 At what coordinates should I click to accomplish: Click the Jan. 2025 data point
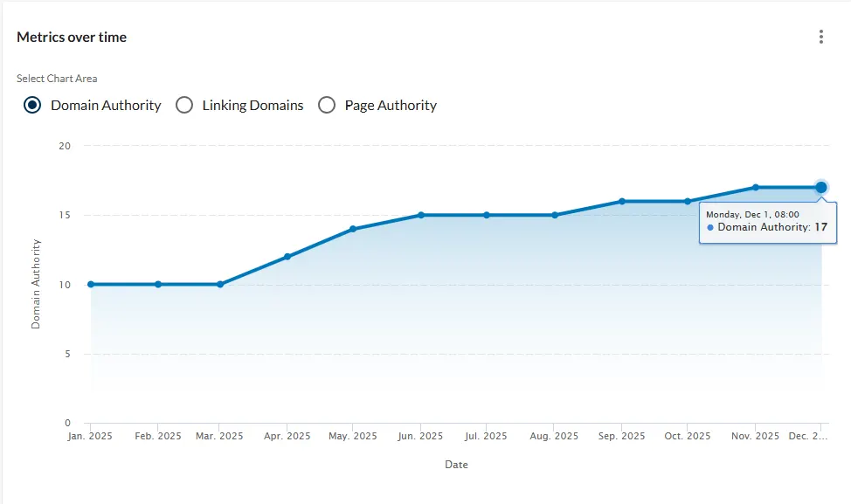pyautogui.click(x=91, y=284)
